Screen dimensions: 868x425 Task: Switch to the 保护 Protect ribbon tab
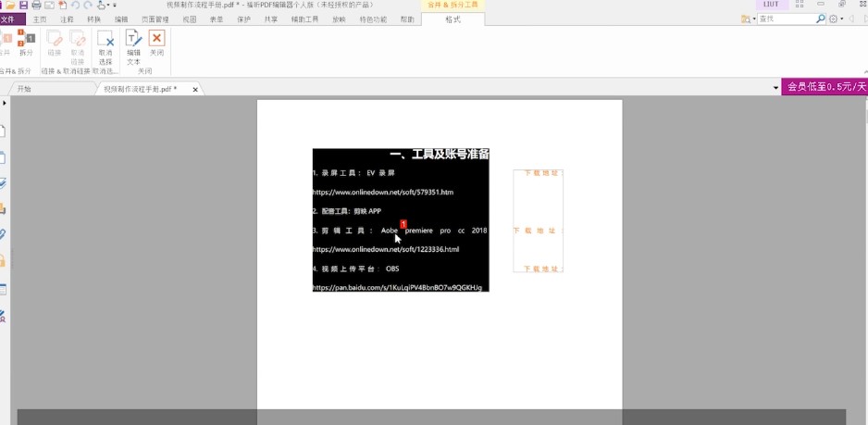243,19
